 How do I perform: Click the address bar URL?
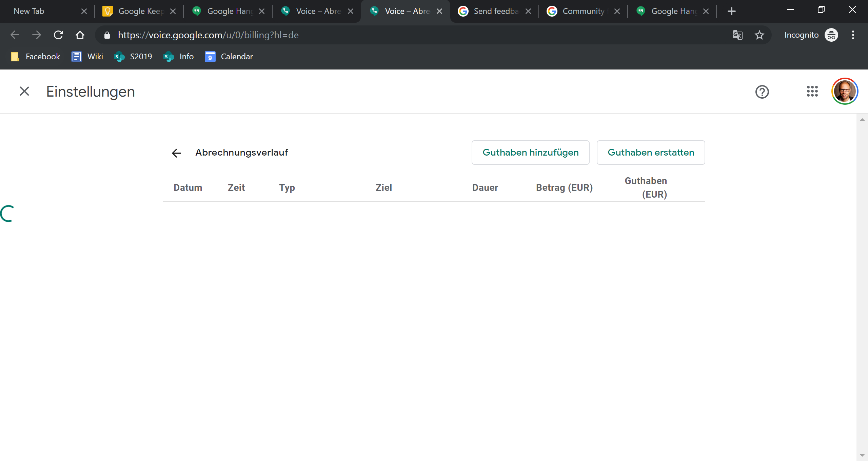(x=208, y=35)
